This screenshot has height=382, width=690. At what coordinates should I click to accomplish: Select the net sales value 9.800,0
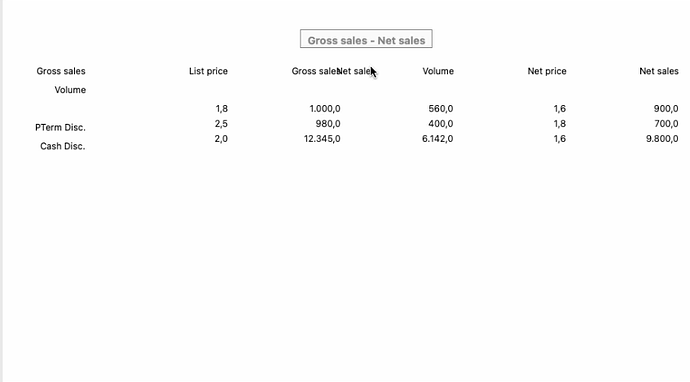(662, 139)
